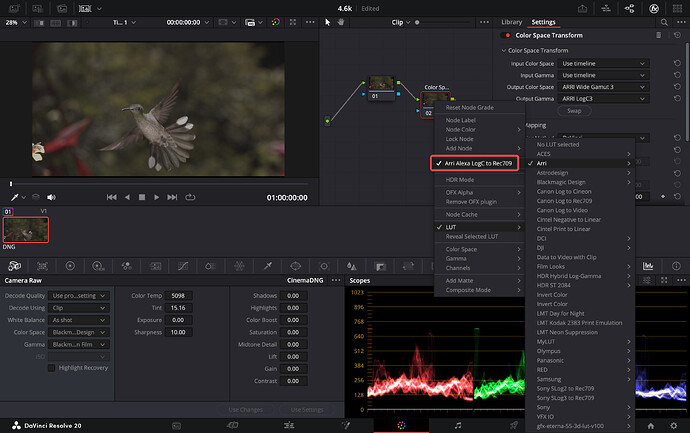The width and height of the screenshot is (690, 433).
Task: Toggle the LUTs browser icon
Action: (38, 8)
